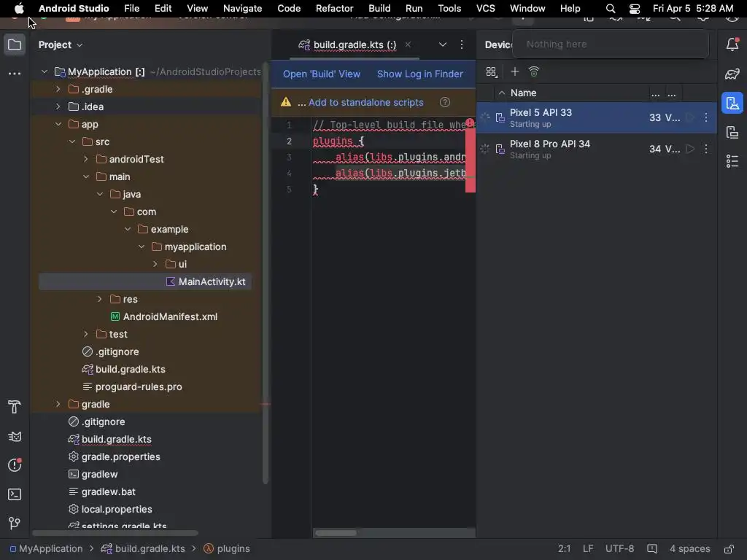Click the reader mode icon in status bar
Viewport: 747px width, 560px height.
651,549
